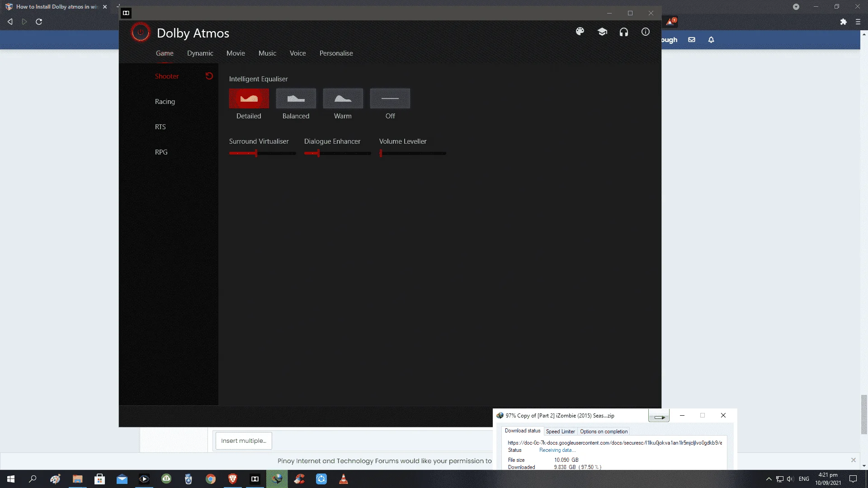Screen dimensions: 868x488
Task: Toggle the Dolby Atmos power button
Action: click(140, 33)
